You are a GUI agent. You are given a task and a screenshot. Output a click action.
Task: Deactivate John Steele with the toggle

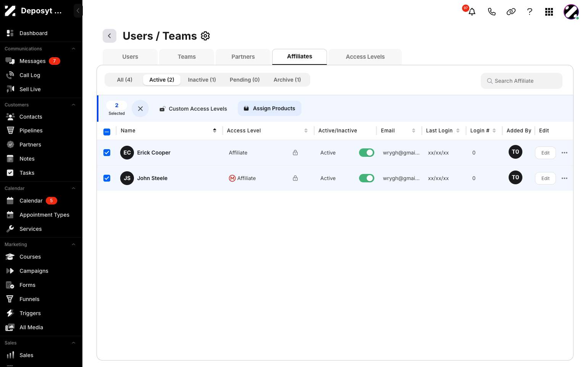[367, 178]
